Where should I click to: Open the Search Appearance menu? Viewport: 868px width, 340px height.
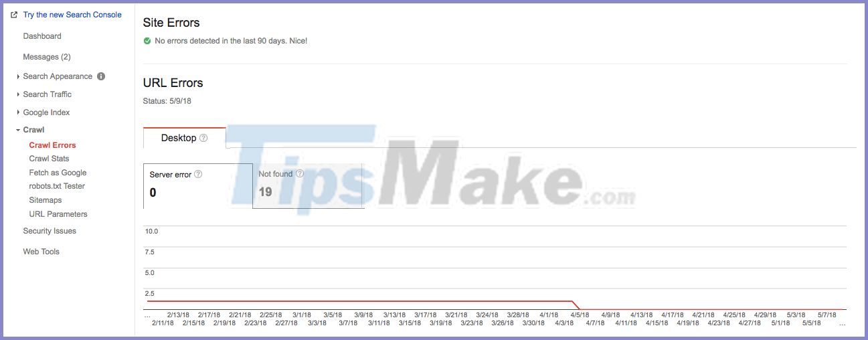pyautogui.click(x=58, y=76)
